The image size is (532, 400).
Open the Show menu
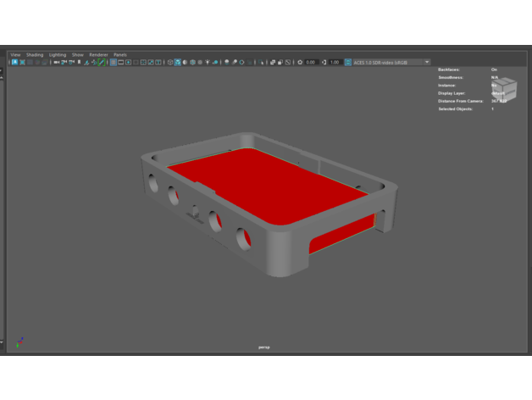[x=78, y=54]
